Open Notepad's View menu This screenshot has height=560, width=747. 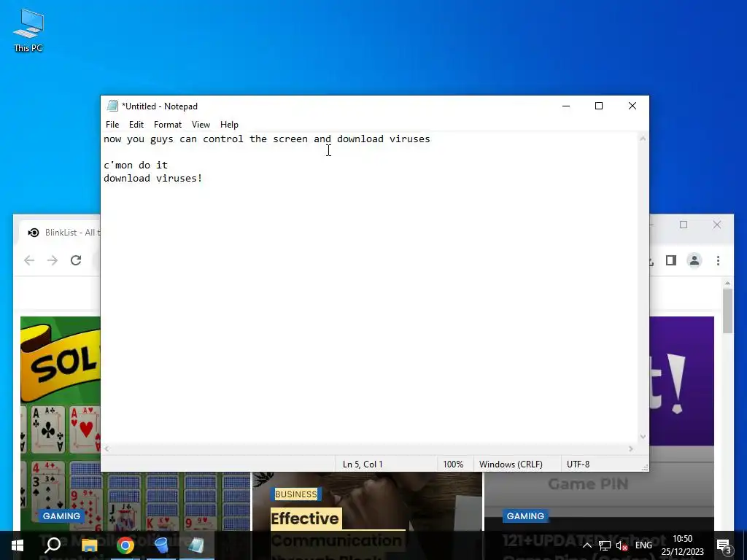(x=201, y=125)
